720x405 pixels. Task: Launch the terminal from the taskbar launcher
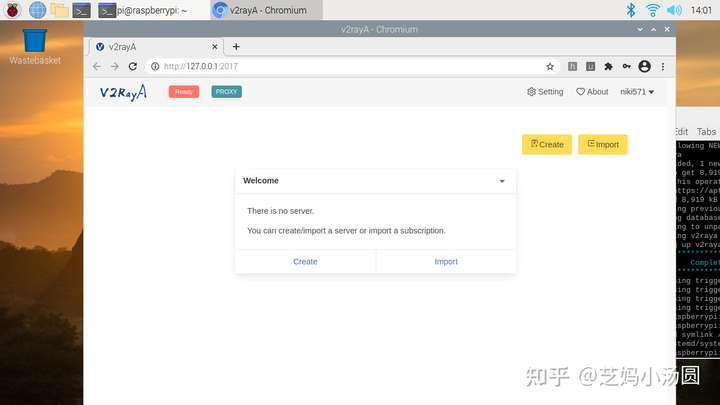(x=81, y=10)
